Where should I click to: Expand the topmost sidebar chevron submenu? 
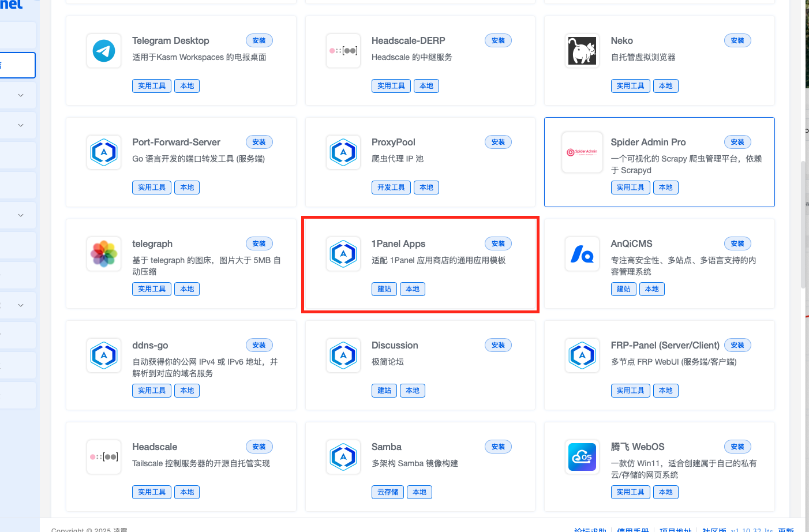tap(21, 95)
